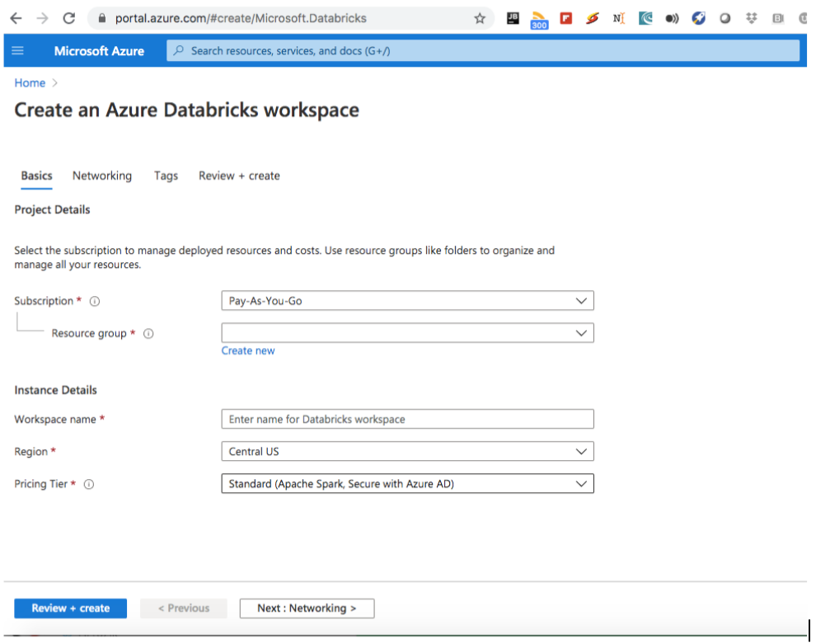Click the blue Review + create button
Viewport: 816px width, 644px height.
pos(70,608)
